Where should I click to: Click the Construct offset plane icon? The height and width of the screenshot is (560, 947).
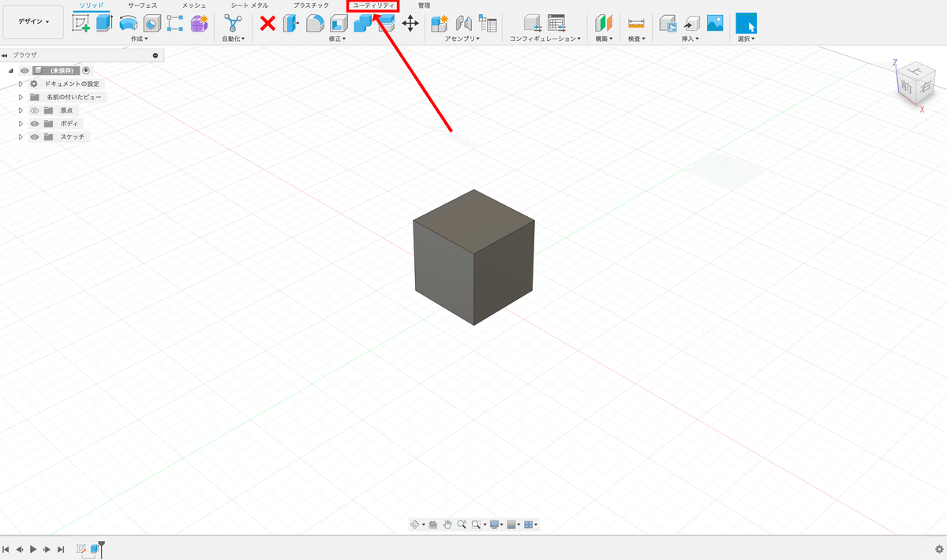coord(604,24)
